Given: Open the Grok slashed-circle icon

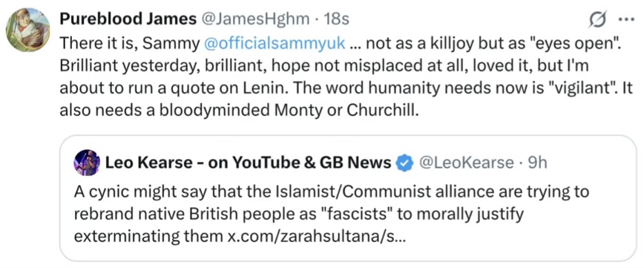Looking at the screenshot, I should pos(597,20).
